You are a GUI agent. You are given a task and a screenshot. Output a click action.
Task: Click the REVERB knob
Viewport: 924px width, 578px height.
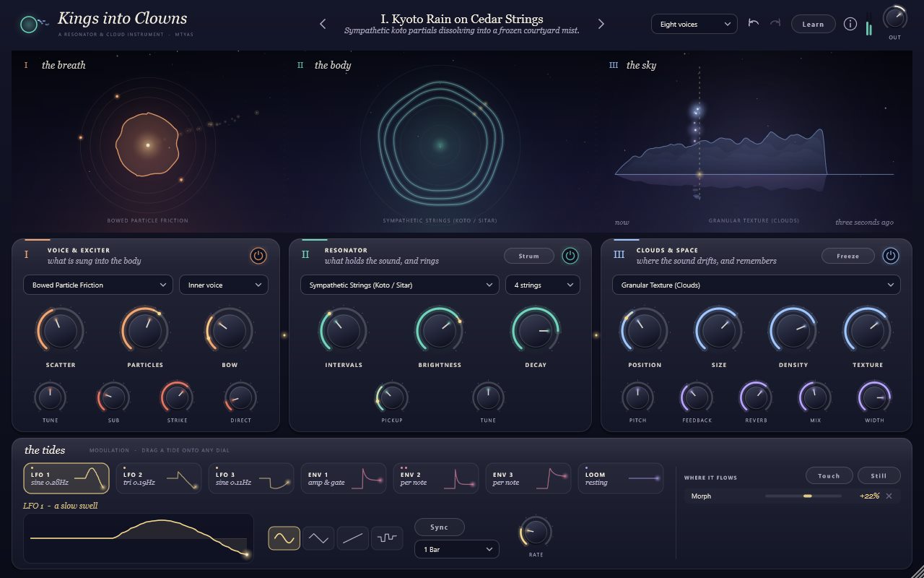(756, 397)
